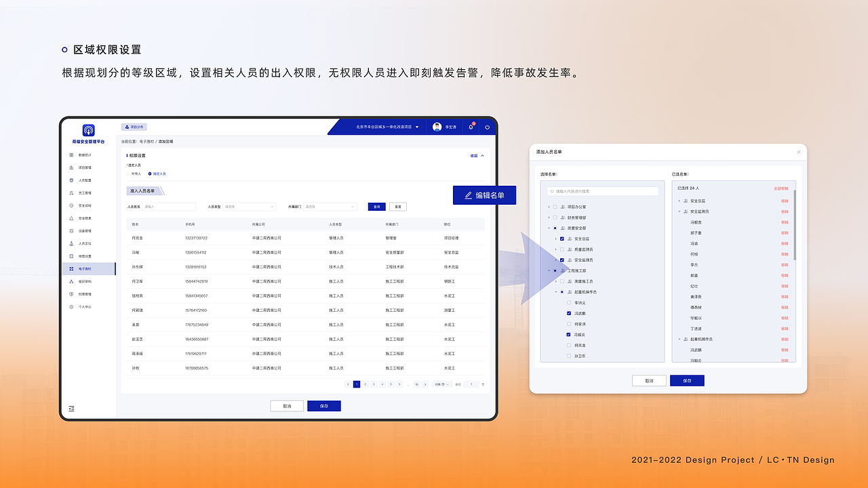Click the platform logo icon in sidebar
Screen dimensions: 868x488
[88, 130]
